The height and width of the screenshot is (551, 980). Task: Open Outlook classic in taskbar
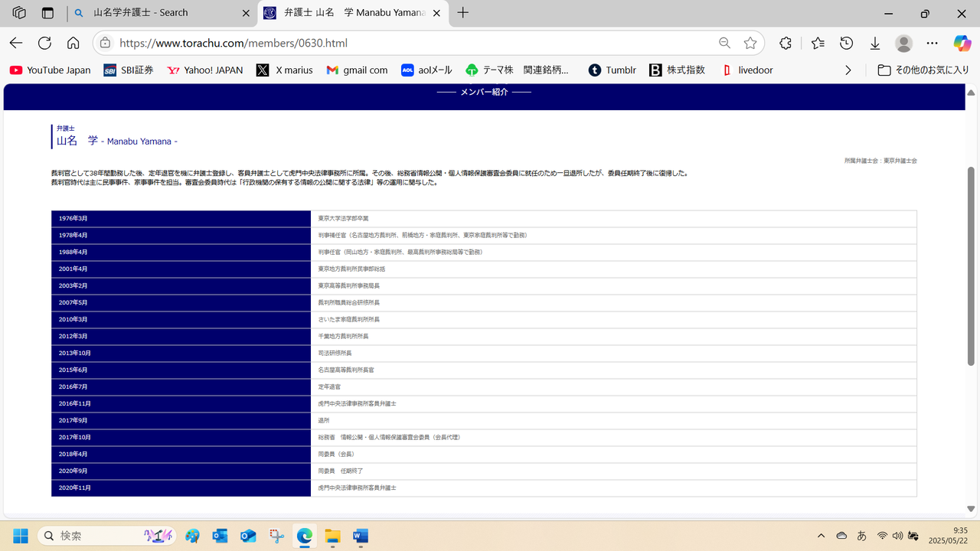pyautogui.click(x=220, y=536)
